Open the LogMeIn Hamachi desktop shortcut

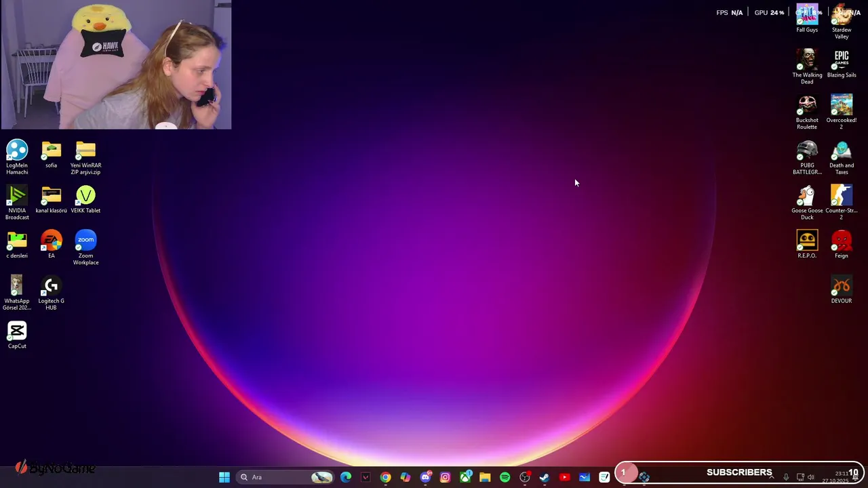(17, 157)
